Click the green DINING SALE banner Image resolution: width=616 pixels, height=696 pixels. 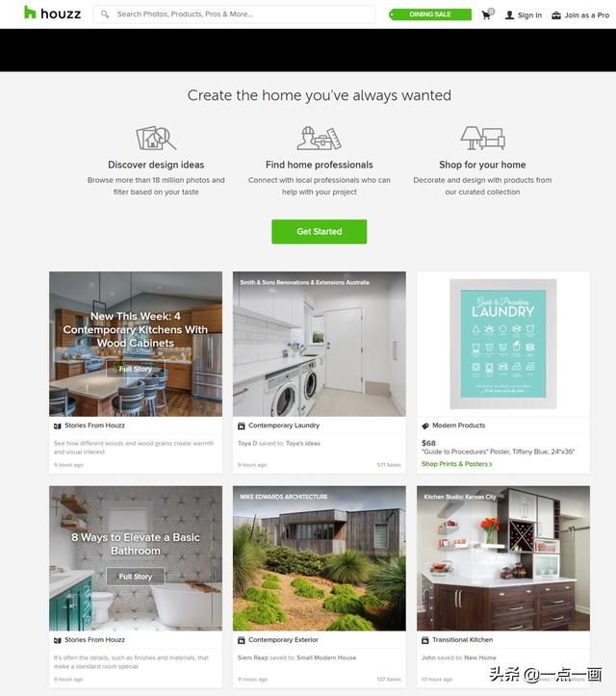[x=430, y=14]
